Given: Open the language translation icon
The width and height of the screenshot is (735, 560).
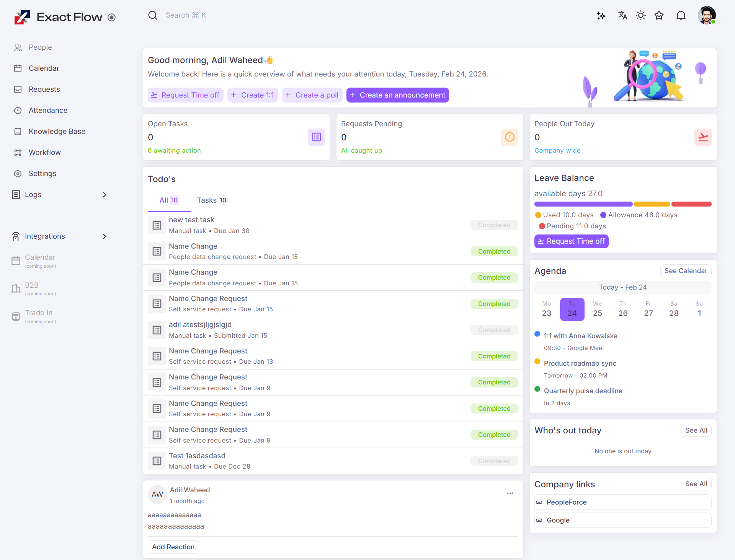Looking at the screenshot, I should tap(622, 16).
